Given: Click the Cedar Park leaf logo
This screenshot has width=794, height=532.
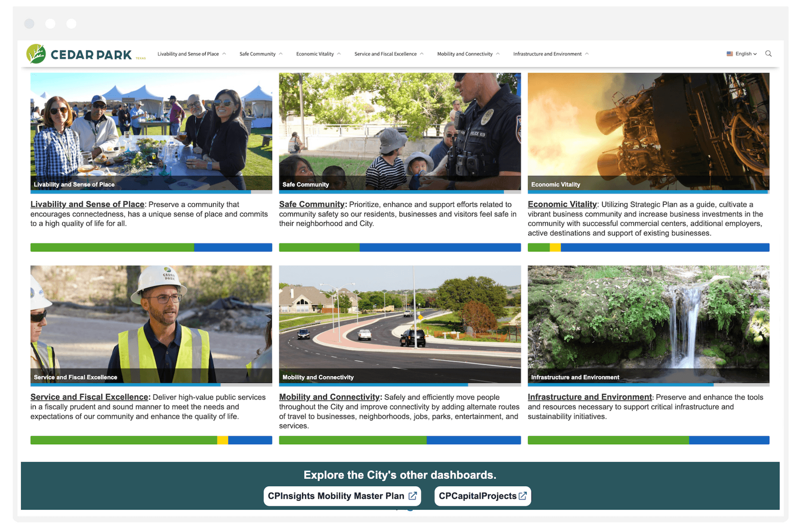Looking at the screenshot, I should tap(36, 54).
